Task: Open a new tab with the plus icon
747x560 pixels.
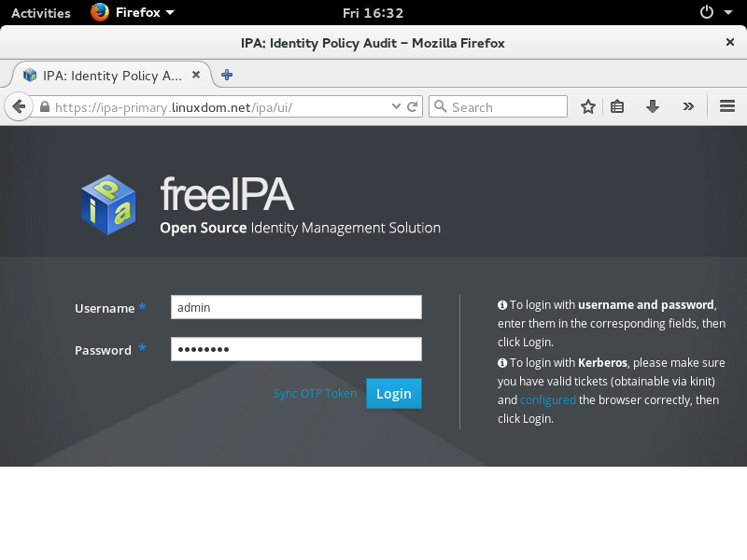Action: tap(225, 74)
